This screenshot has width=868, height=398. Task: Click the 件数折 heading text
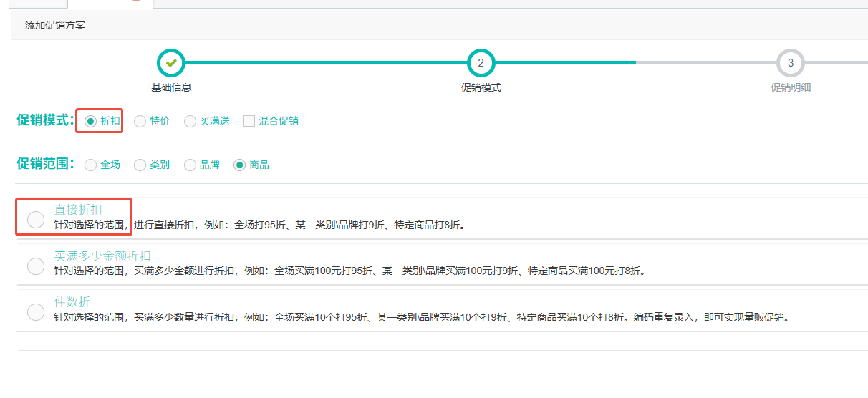72,302
